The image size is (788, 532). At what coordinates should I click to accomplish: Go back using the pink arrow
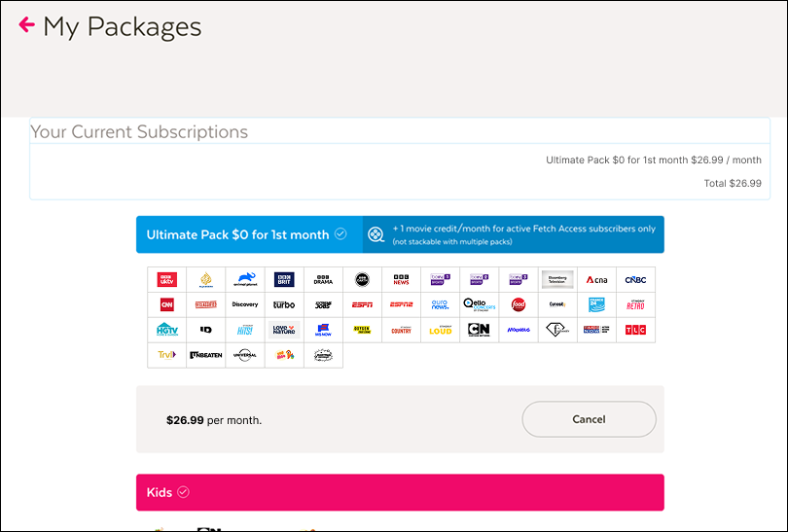click(x=26, y=24)
